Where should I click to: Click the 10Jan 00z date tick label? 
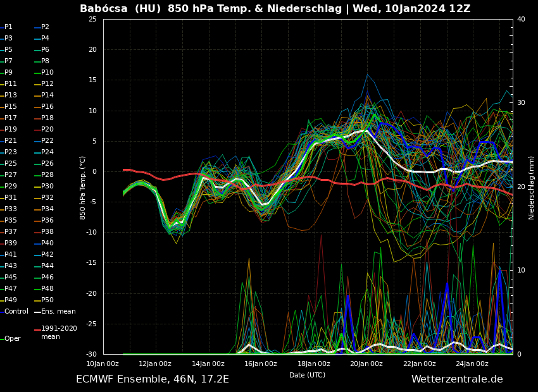click(103, 364)
